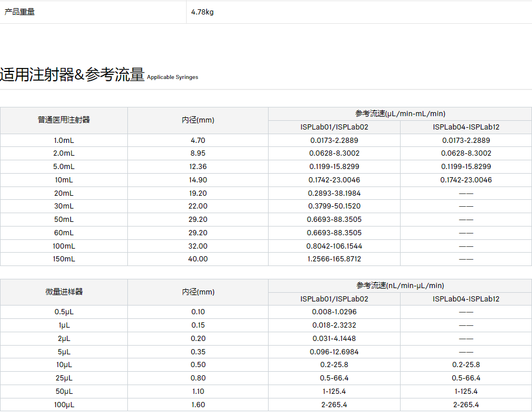Click the 0.5μL microsyringe row label
This screenshot has width=532, height=413.
pos(64,312)
